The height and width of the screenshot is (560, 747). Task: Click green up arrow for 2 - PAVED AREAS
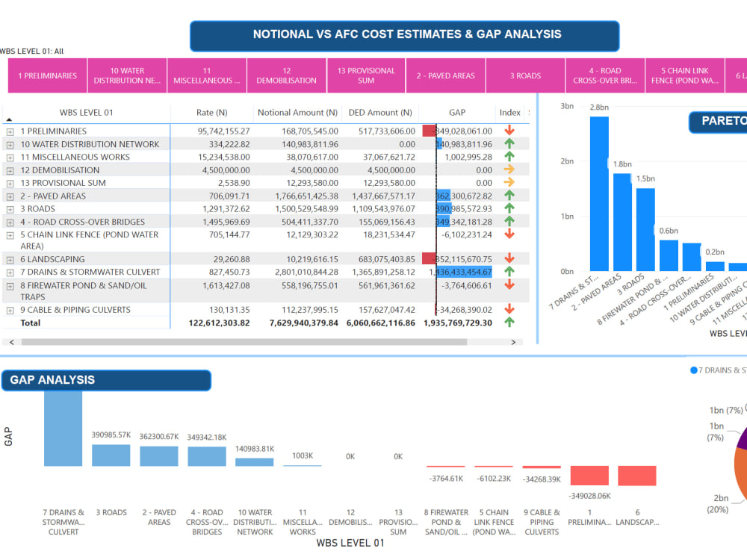click(x=509, y=195)
